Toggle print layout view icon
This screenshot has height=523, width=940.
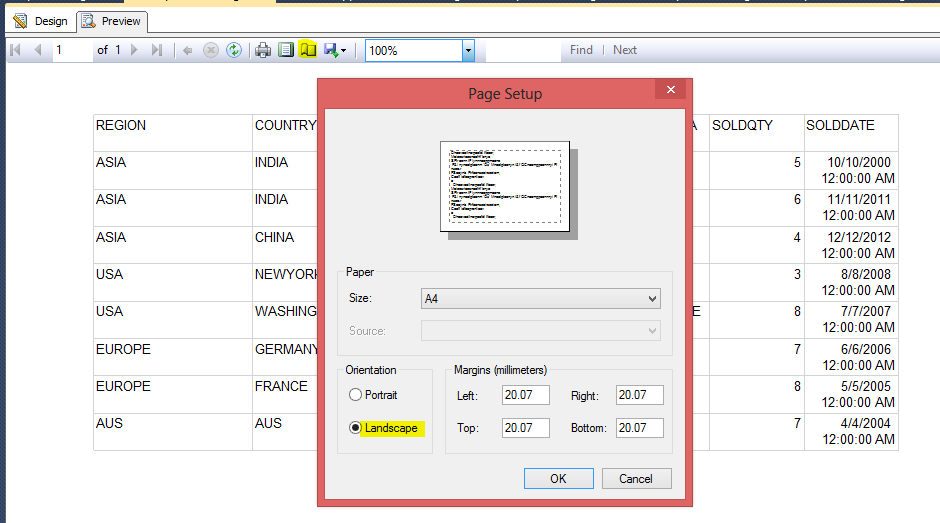[x=286, y=50]
